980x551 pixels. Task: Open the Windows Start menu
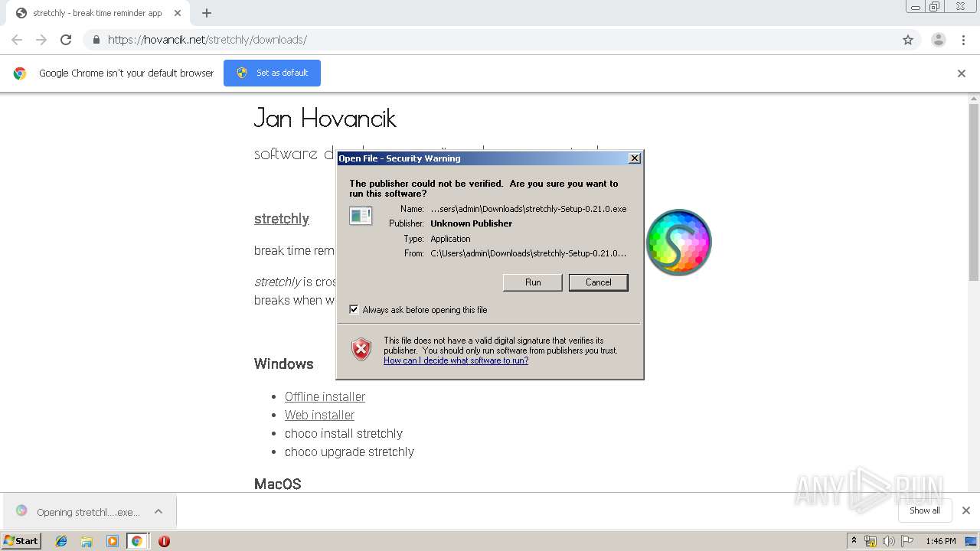pos(21,540)
